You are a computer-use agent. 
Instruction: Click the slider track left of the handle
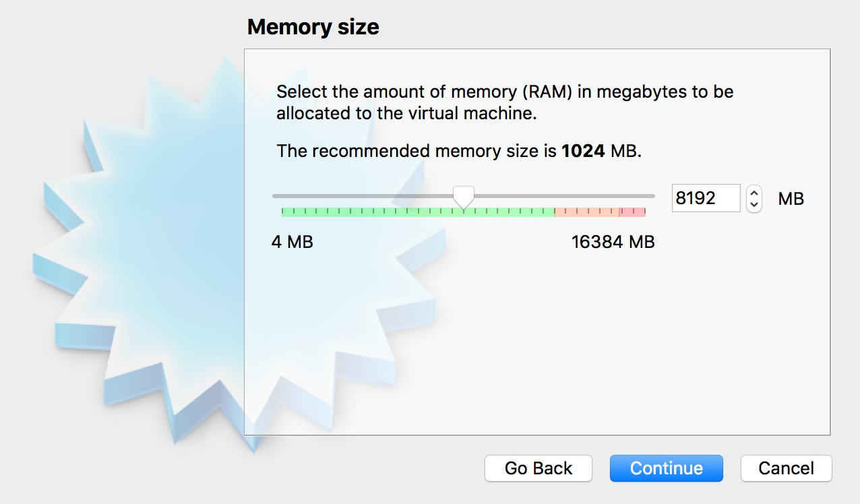[363, 196]
